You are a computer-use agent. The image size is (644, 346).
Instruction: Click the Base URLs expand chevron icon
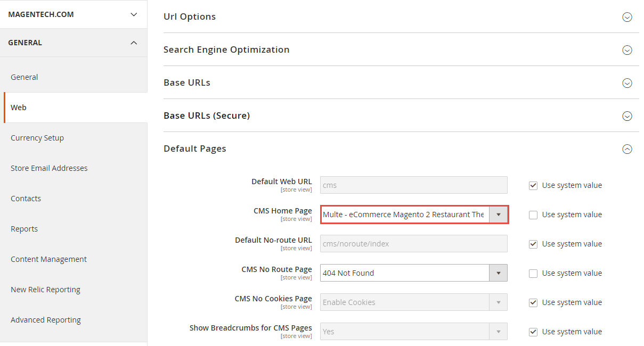click(627, 83)
